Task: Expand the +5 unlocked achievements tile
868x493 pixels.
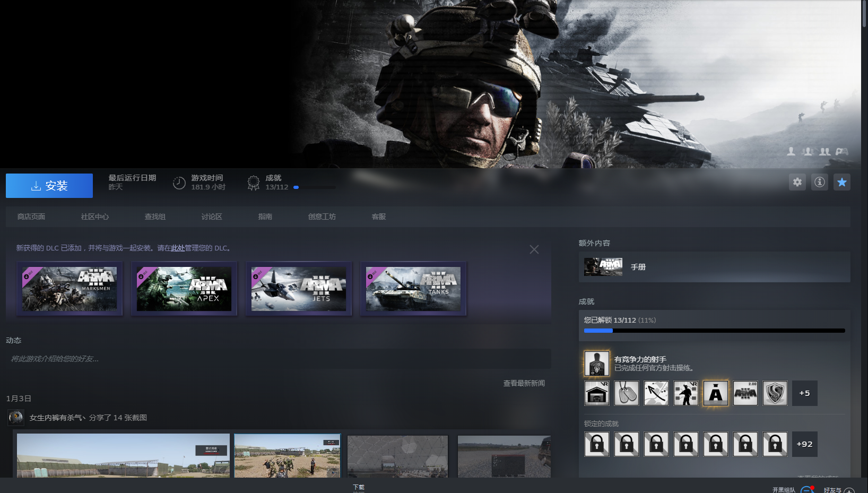Action: click(805, 393)
